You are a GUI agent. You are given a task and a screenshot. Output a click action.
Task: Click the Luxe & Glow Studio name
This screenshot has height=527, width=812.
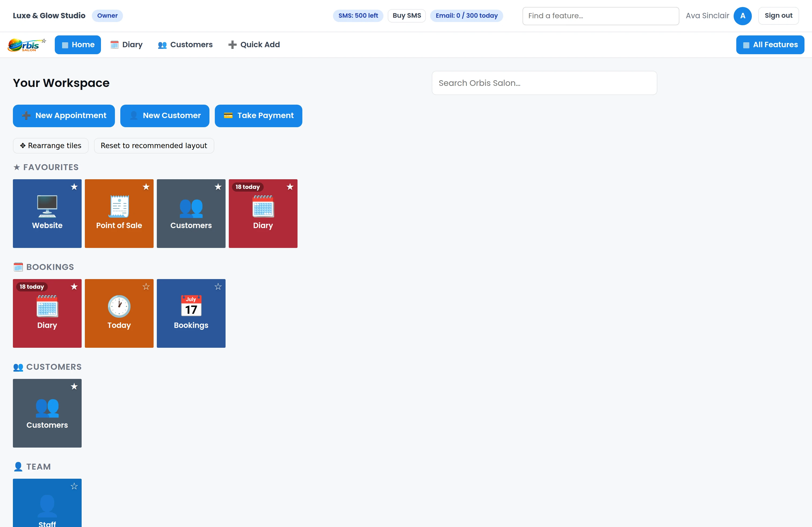coord(49,16)
